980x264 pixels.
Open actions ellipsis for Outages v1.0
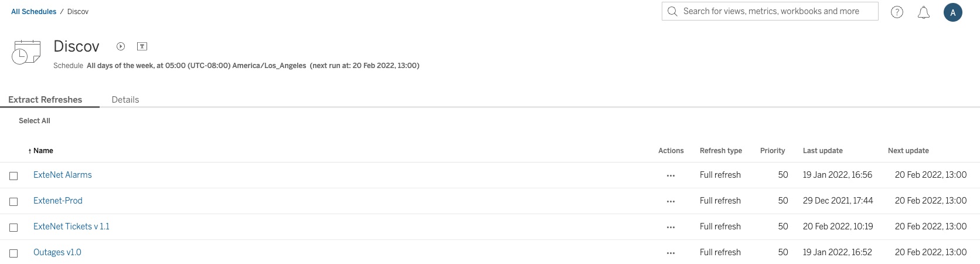pyautogui.click(x=671, y=253)
